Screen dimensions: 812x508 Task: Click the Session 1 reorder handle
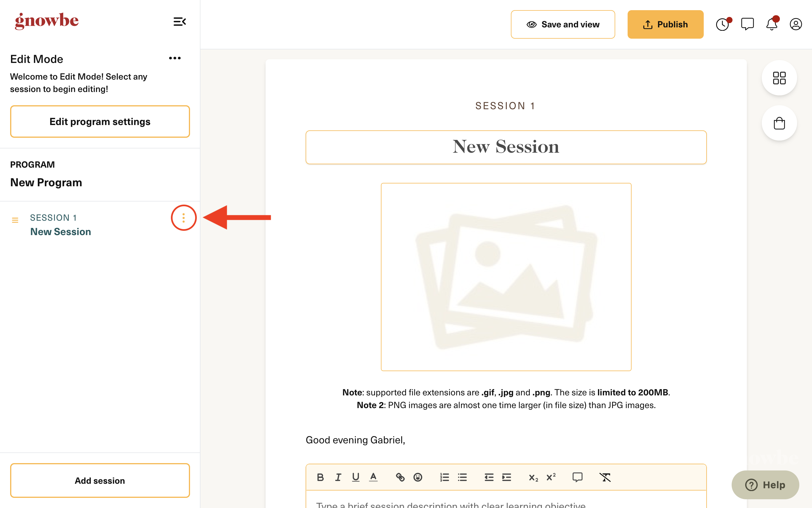click(15, 220)
